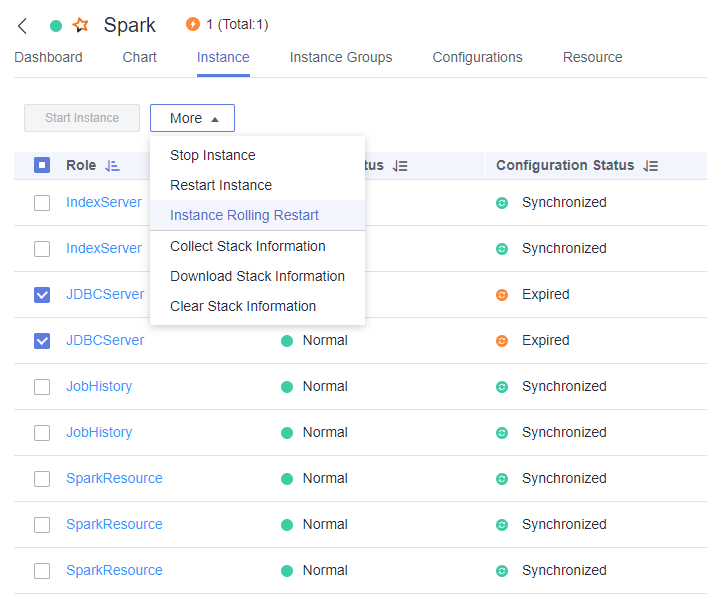Click the Configuration Status column header text
The image size is (707, 611).
tap(565, 165)
